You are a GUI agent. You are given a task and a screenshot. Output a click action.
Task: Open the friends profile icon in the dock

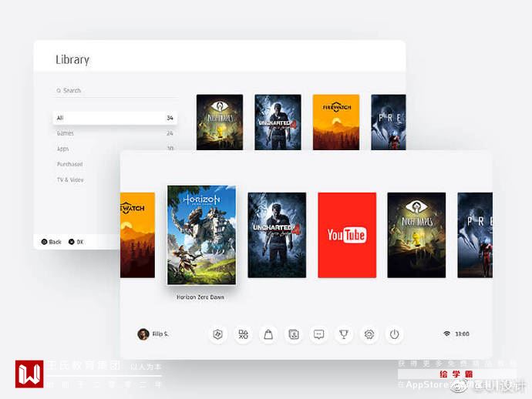click(x=294, y=334)
